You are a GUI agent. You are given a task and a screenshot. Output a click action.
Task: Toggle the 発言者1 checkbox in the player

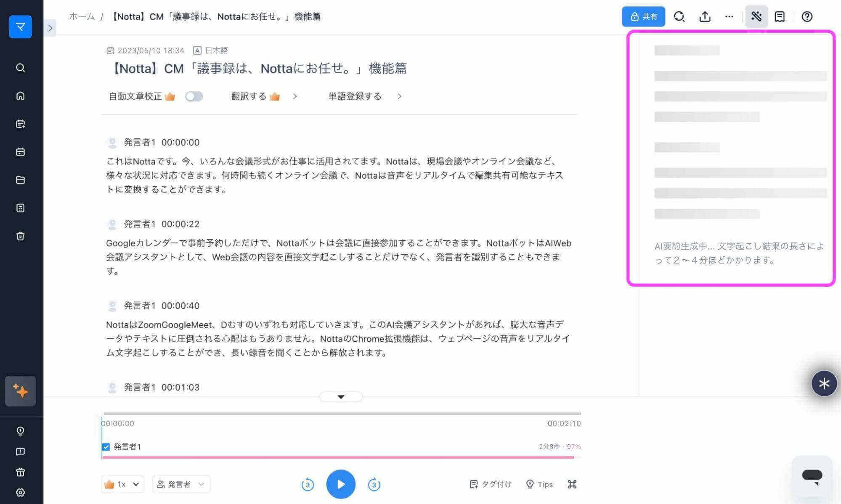106,447
